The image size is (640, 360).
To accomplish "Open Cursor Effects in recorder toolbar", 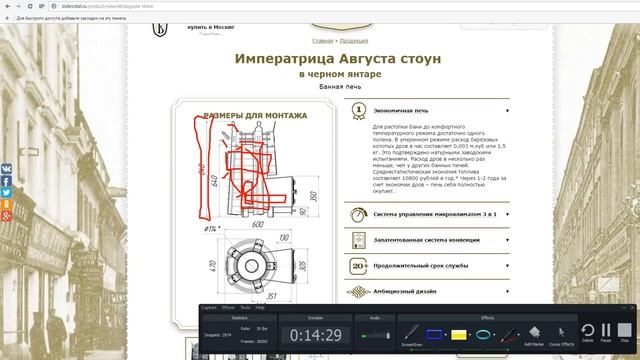I will tap(562, 335).
